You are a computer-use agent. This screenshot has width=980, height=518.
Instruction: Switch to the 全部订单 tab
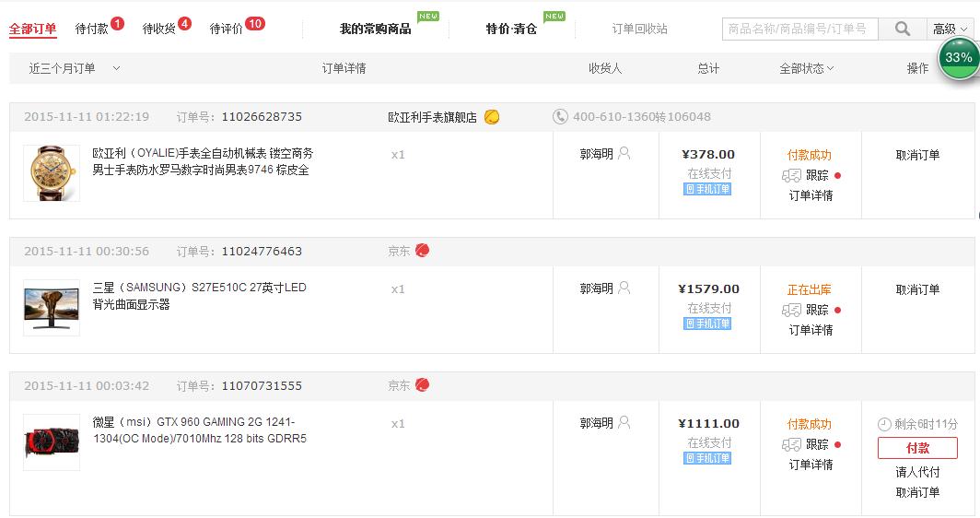pyautogui.click(x=32, y=29)
